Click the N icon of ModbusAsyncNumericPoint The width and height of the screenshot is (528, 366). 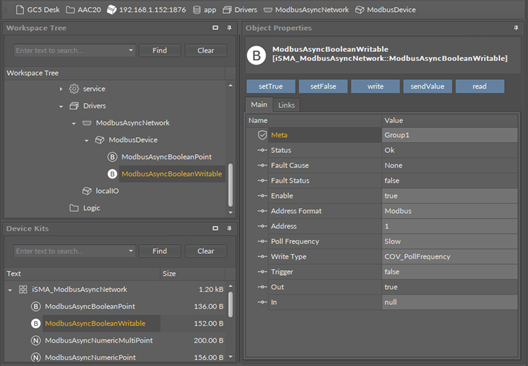point(36,357)
